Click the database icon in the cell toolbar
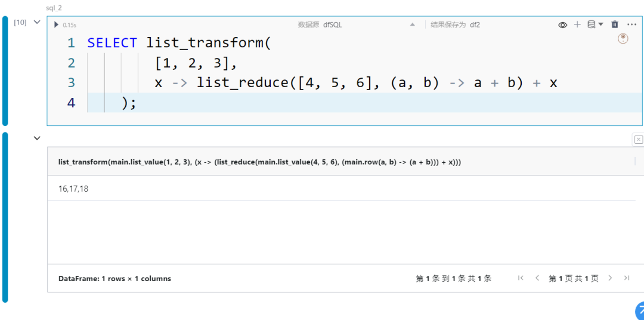This screenshot has height=320, width=644. click(x=591, y=24)
